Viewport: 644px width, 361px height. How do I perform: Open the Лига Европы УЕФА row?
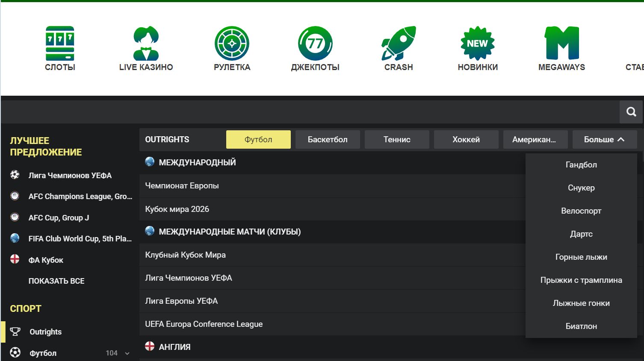pos(332,301)
